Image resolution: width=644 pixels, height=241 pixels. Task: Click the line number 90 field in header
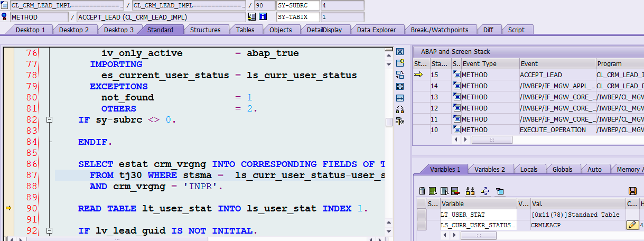[x=264, y=5]
